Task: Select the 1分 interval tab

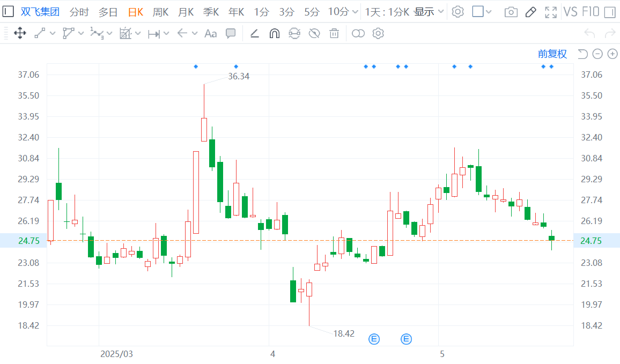Action: (x=261, y=12)
